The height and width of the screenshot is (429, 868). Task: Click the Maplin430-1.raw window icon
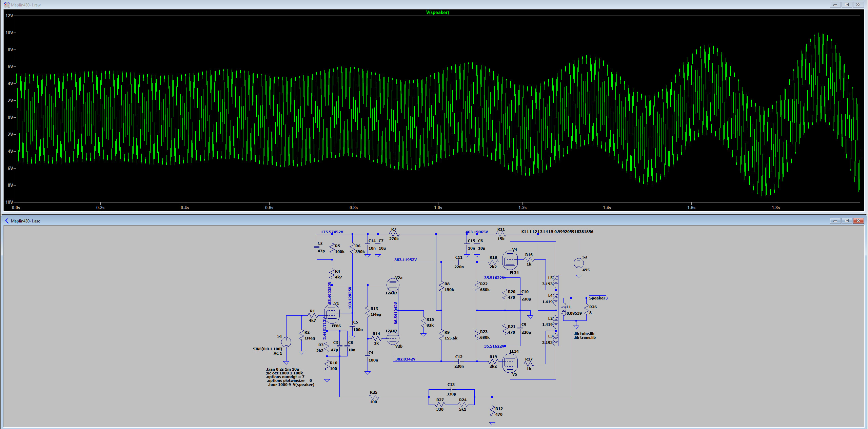(x=6, y=5)
